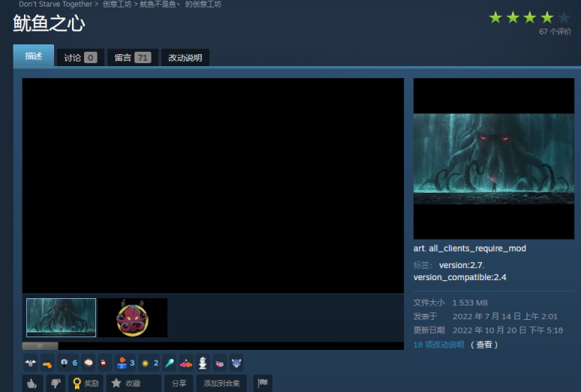
Task: Give an award with the 奖励 button
Action: (x=86, y=383)
